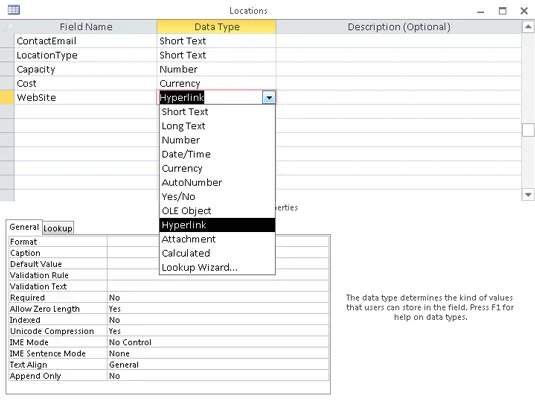Click the Indexed property value cell
This screenshot has height=400, width=535.
[218, 320]
